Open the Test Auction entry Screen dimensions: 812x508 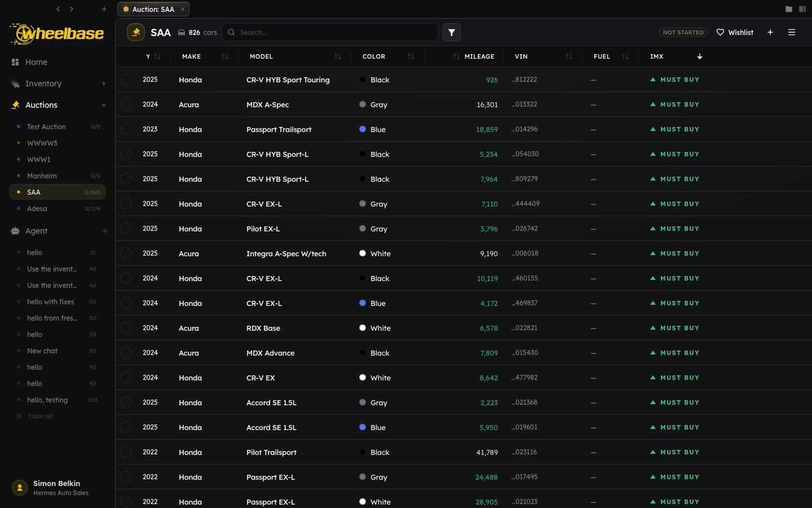point(58,127)
